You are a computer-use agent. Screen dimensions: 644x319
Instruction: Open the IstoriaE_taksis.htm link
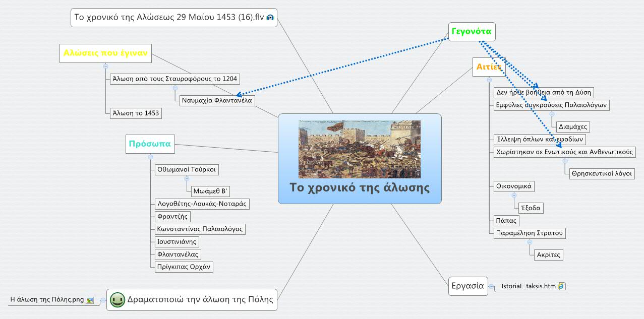point(528,286)
